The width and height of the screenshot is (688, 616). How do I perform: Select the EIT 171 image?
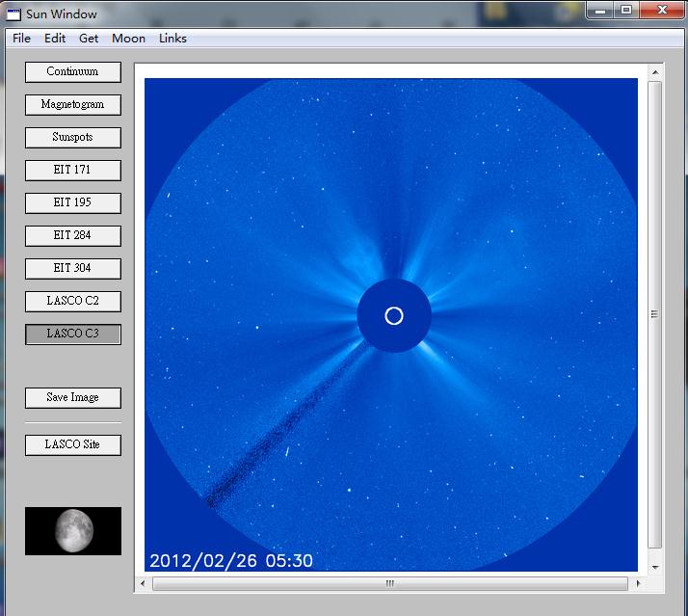(x=73, y=171)
